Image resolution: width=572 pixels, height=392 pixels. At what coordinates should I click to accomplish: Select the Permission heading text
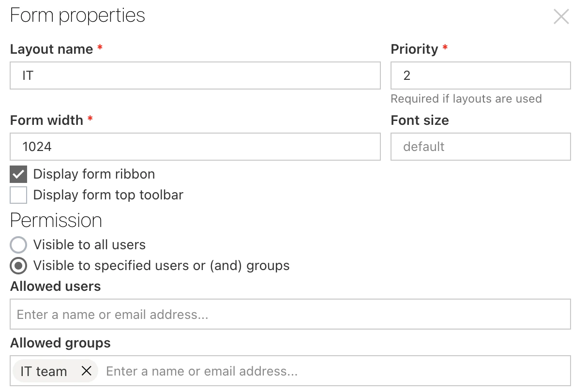click(x=56, y=220)
